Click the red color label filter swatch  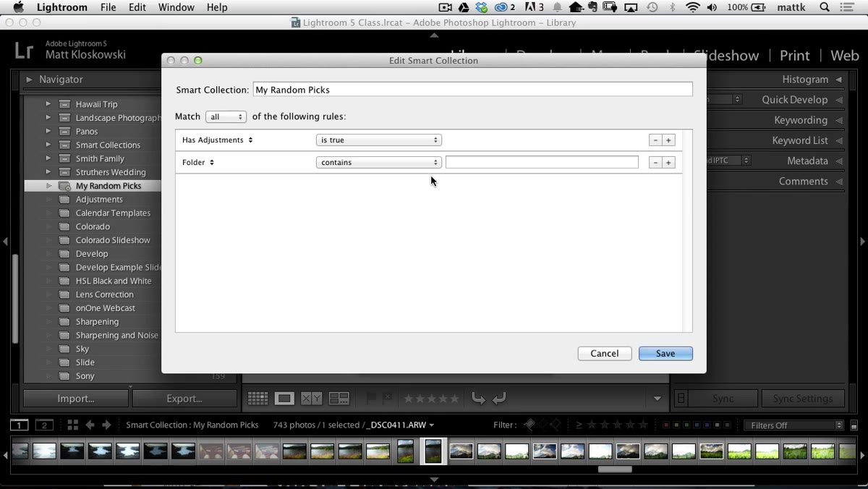pos(666,425)
